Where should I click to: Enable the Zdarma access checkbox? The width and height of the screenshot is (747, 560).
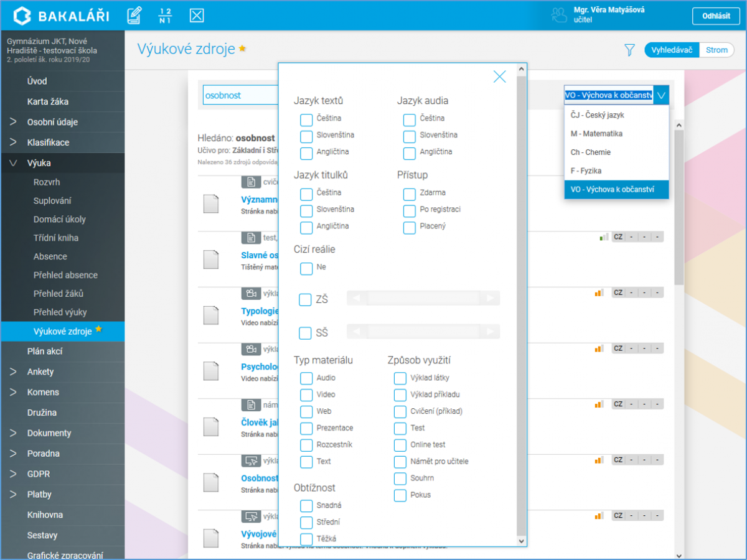409,194
